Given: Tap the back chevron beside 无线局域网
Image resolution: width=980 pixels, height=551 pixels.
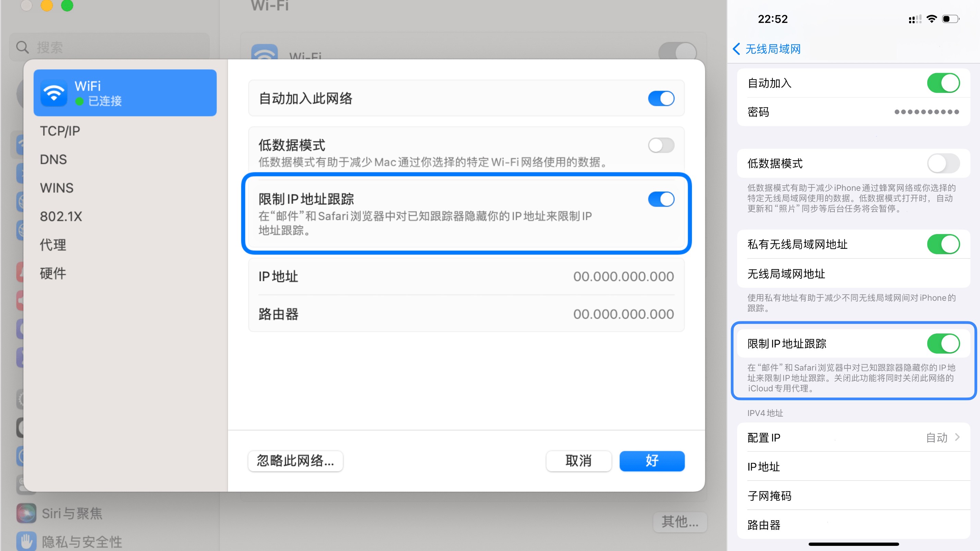Looking at the screenshot, I should (x=736, y=49).
